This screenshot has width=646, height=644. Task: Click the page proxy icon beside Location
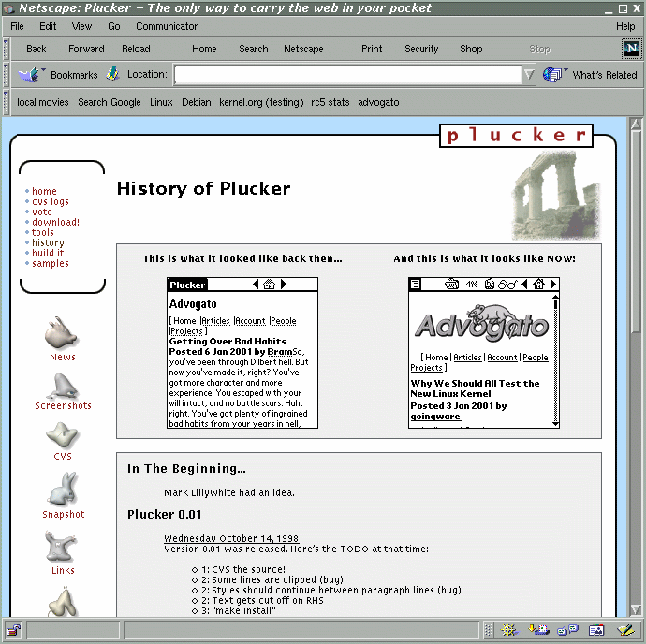[x=112, y=74]
